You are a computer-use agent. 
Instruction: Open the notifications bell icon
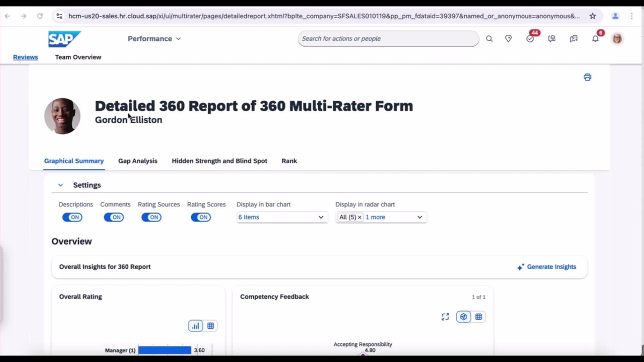point(595,39)
